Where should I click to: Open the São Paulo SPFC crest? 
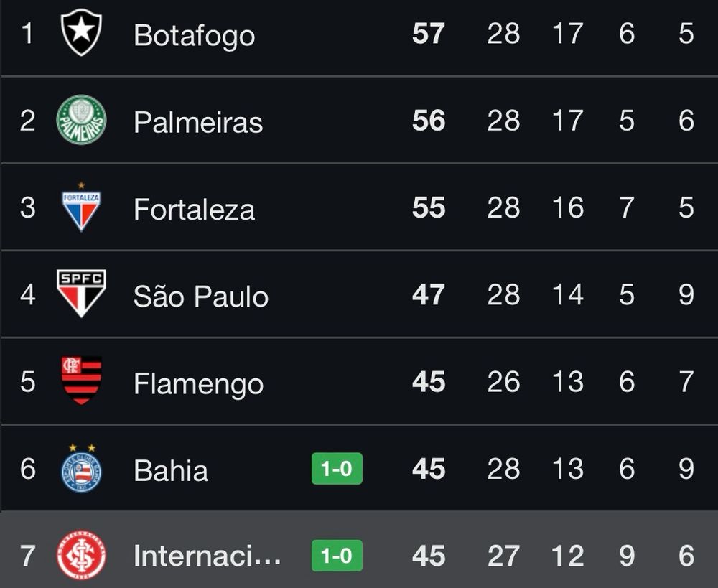click(82, 294)
